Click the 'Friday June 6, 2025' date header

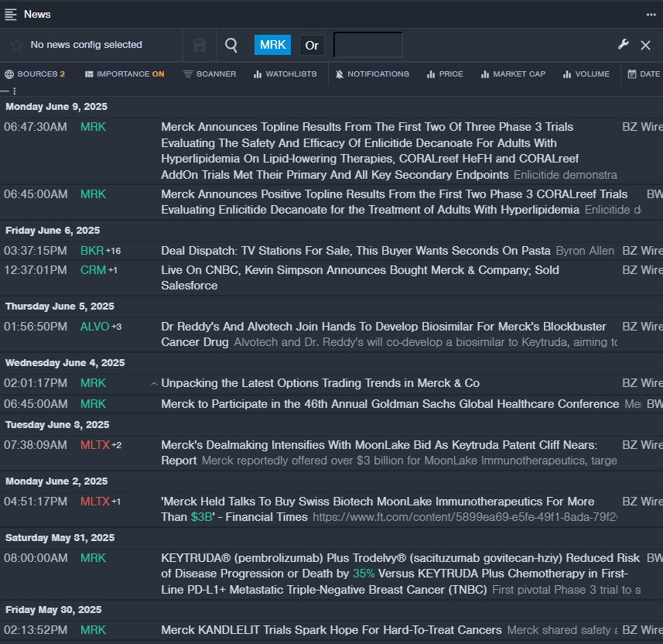[x=53, y=231]
